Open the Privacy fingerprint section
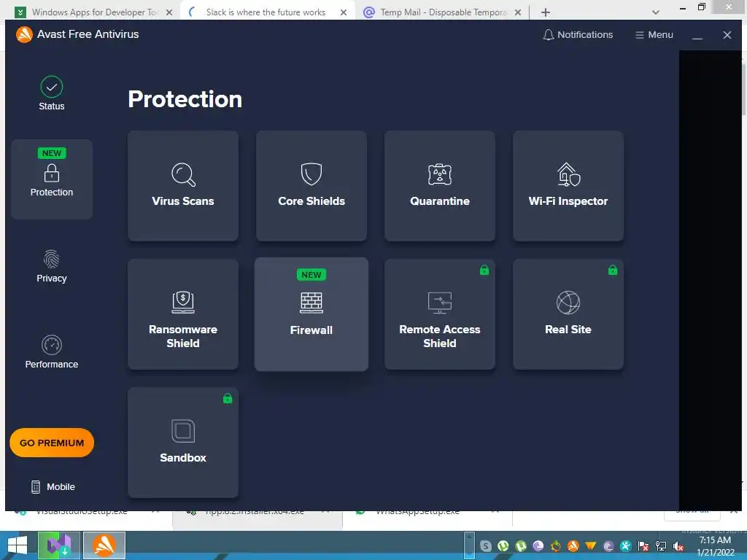 click(52, 266)
